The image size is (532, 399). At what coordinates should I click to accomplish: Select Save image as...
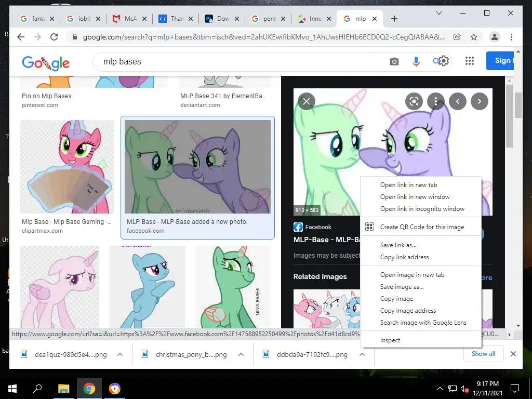(421, 287)
